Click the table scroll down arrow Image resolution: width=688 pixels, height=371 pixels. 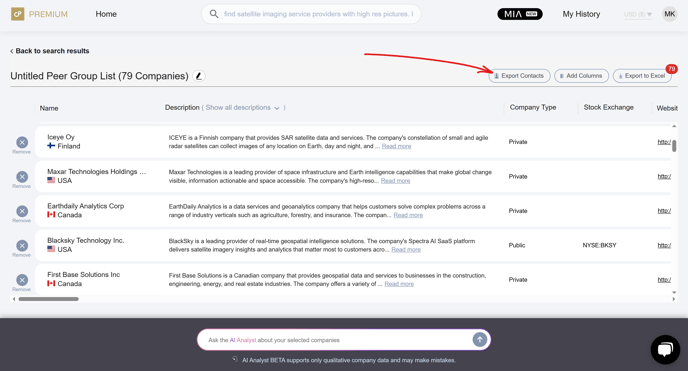(674, 293)
